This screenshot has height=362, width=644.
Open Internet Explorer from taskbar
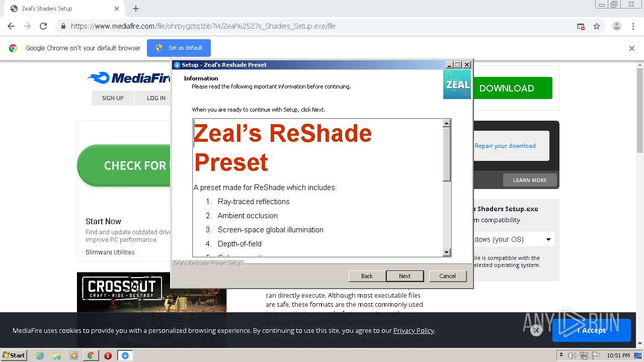coord(40,355)
